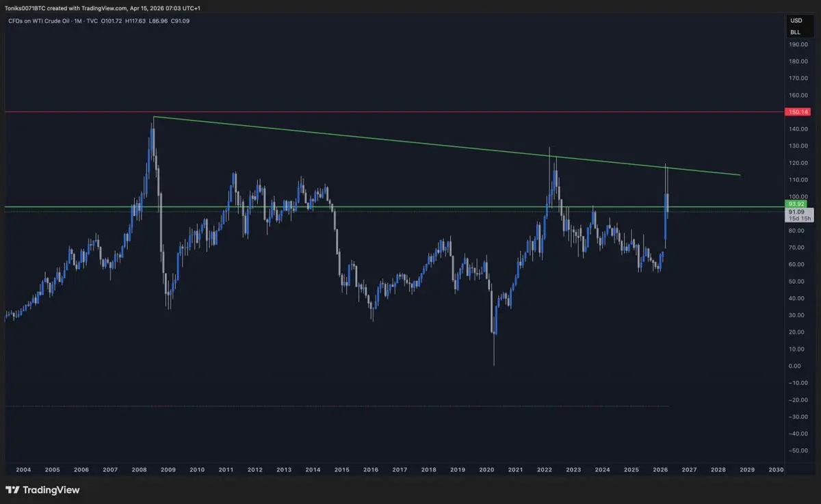Screen dimensions: 821x504
Task: Click the 15d 15h countdown label
Action: 799,218
